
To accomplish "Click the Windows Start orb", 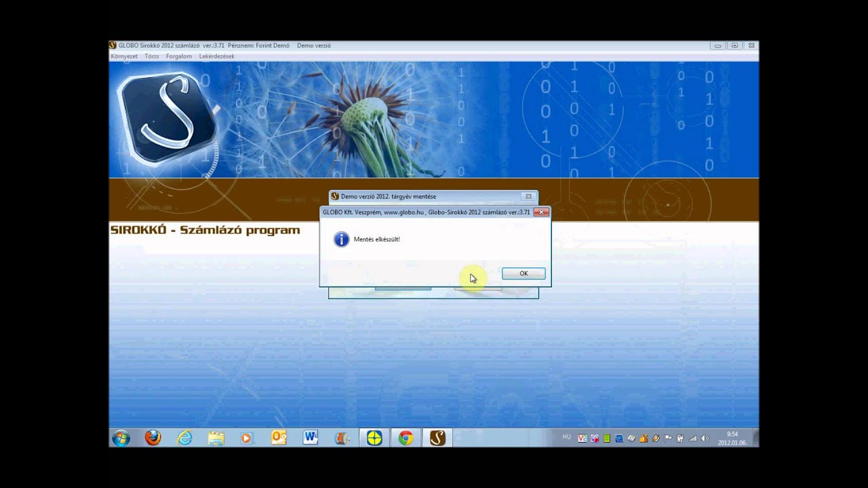I will click(121, 438).
